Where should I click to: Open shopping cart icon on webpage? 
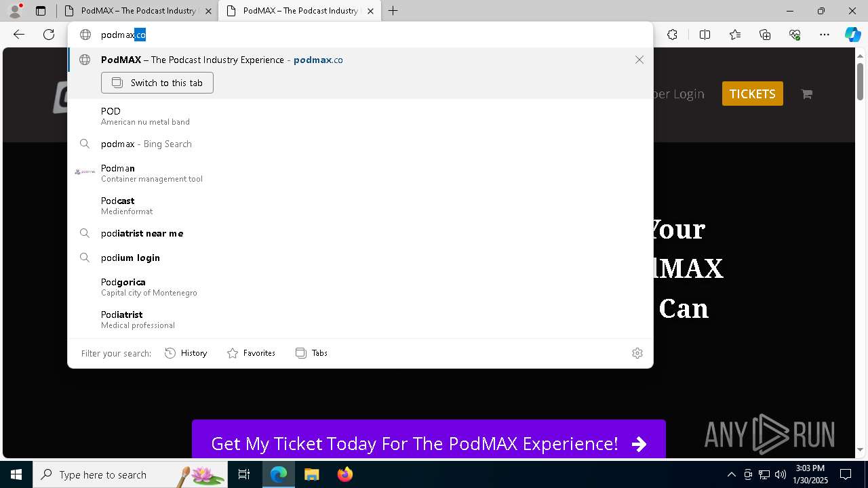click(806, 94)
